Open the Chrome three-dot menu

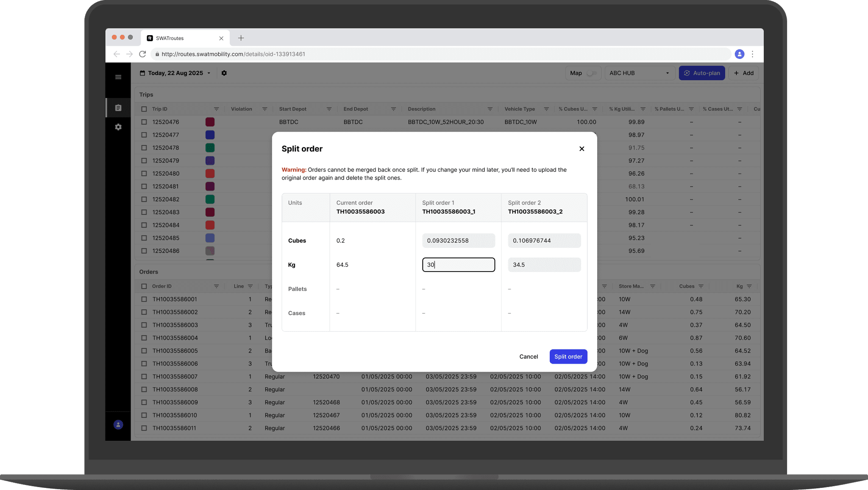[x=753, y=54]
